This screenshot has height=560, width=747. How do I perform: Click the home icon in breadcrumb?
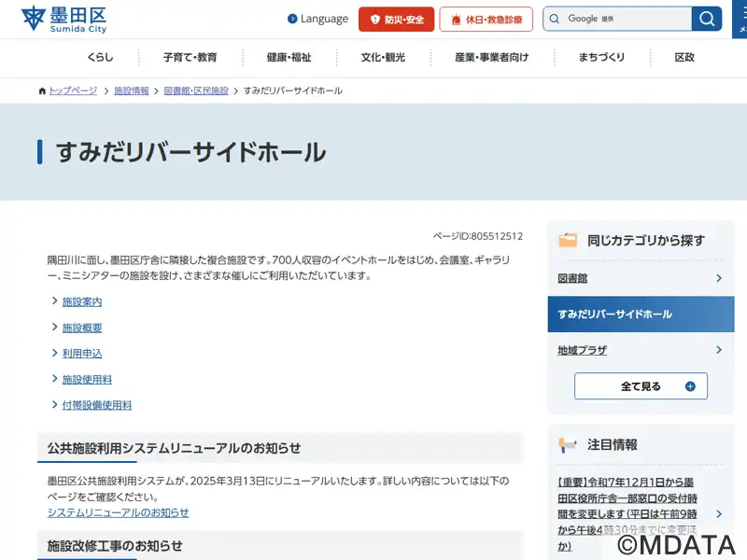(42, 91)
